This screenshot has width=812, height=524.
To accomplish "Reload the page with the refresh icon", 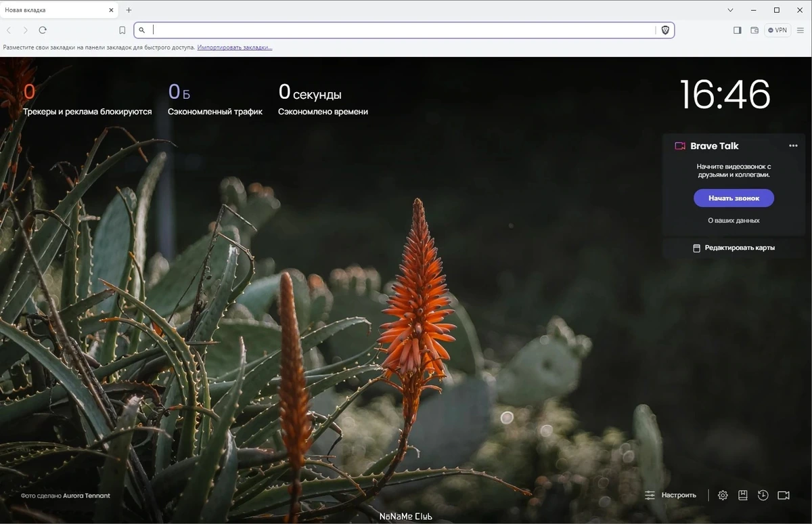I will [x=43, y=30].
